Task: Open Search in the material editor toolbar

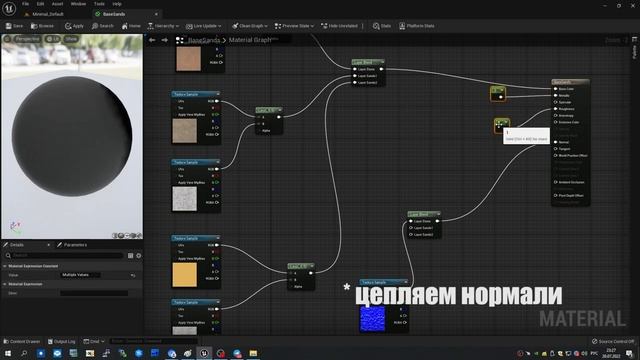Action: 102,26
